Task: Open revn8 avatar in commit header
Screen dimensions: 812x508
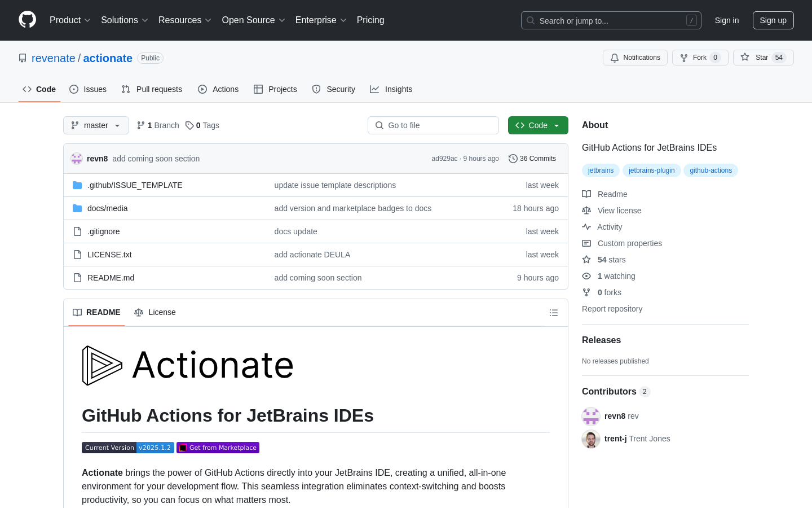Action: pos(77,159)
